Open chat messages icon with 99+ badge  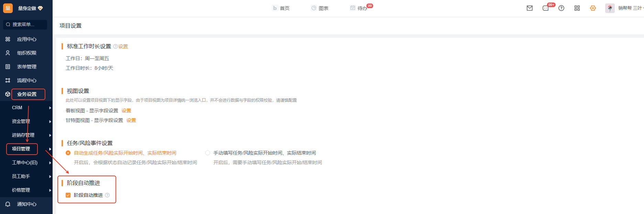click(546, 8)
